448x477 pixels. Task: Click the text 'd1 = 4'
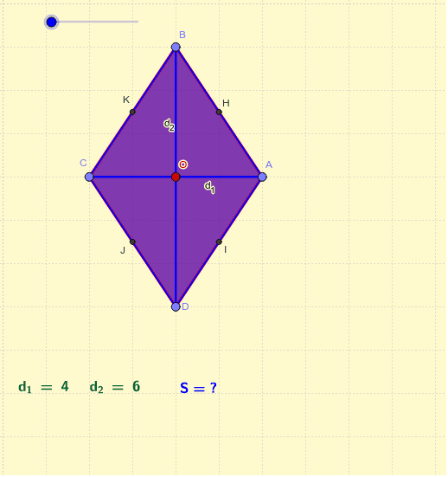pyautogui.click(x=44, y=388)
